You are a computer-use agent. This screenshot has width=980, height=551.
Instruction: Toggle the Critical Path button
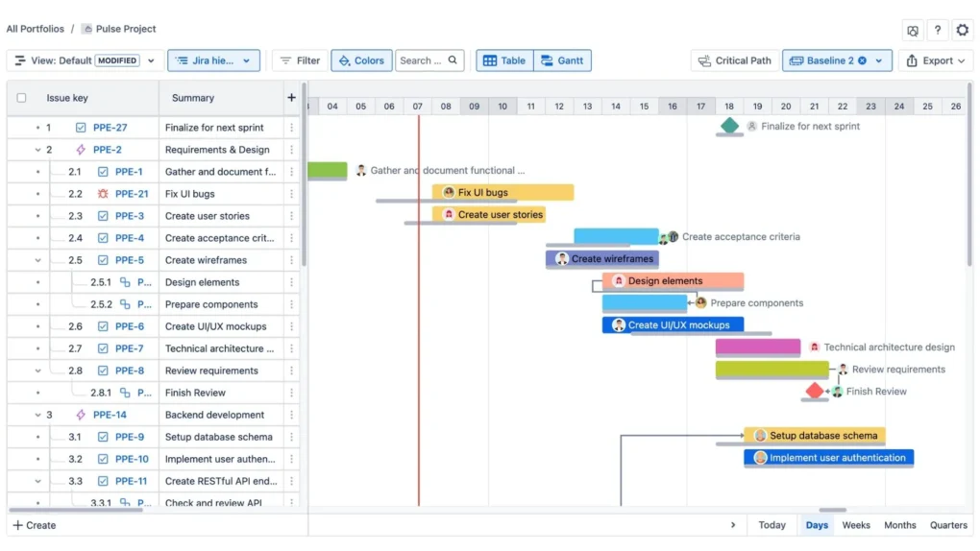point(735,60)
